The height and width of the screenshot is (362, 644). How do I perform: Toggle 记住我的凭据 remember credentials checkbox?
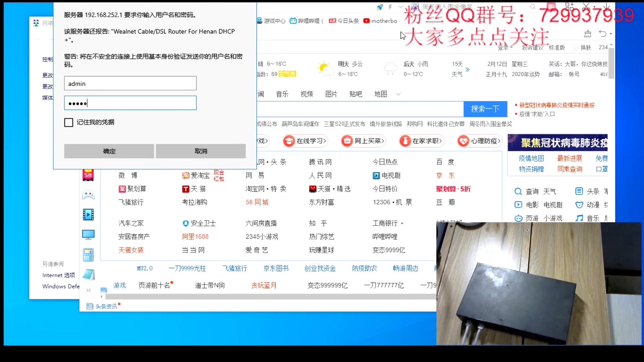point(68,122)
